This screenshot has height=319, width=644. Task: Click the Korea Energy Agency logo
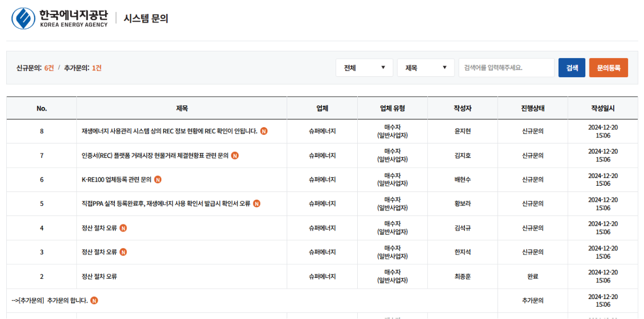click(x=60, y=18)
